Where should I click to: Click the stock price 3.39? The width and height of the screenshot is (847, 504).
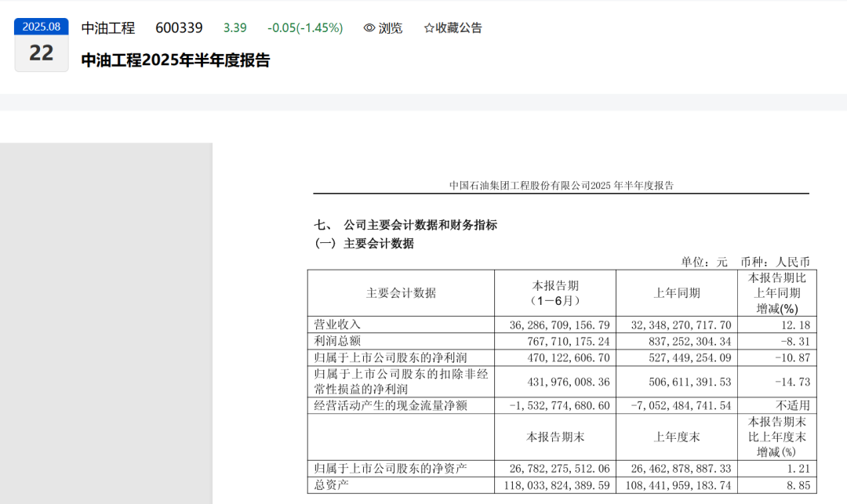tap(235, 28)
